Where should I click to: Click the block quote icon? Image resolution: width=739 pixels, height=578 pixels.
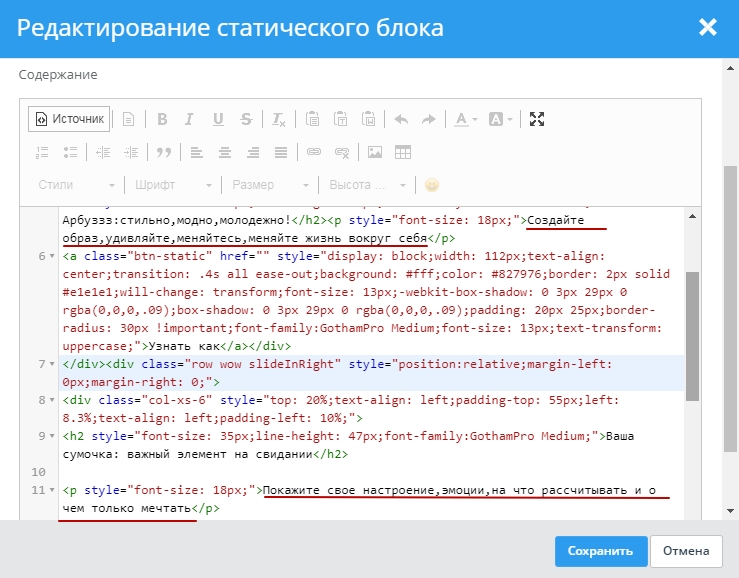point(163,152)
